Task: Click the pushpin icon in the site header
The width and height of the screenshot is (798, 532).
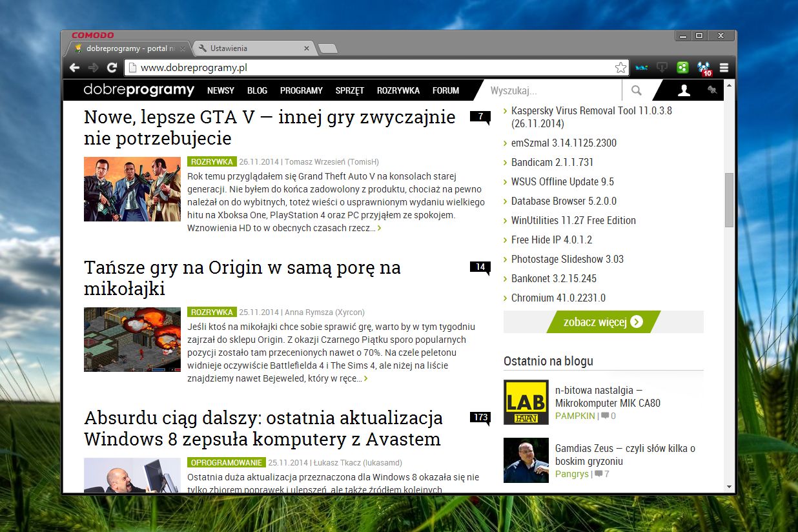Action: [x=712, y=90]
